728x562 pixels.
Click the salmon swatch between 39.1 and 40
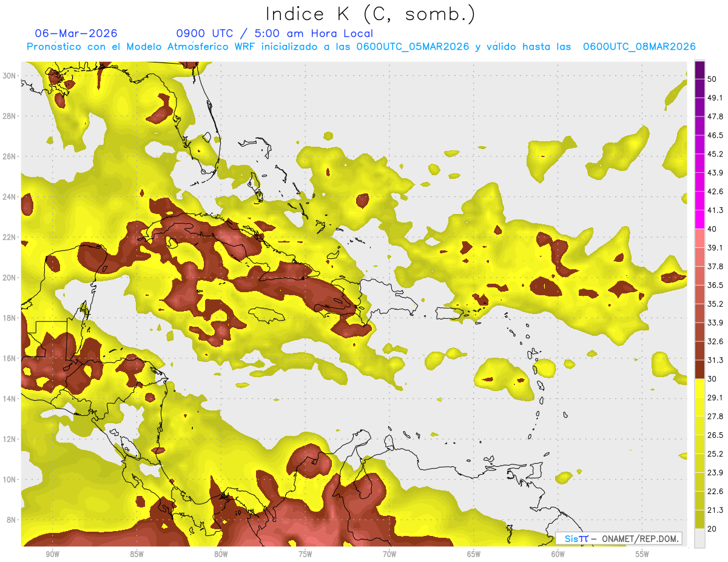699,238
